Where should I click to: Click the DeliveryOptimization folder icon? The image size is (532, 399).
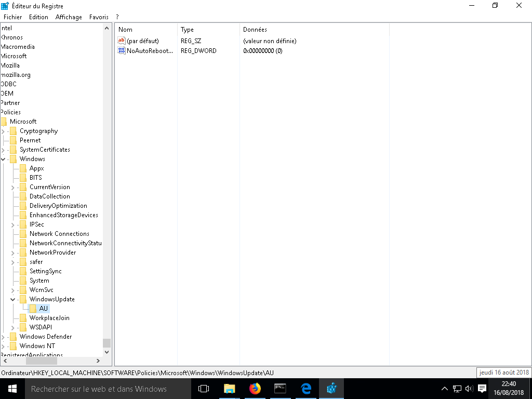tap(23, 206)
